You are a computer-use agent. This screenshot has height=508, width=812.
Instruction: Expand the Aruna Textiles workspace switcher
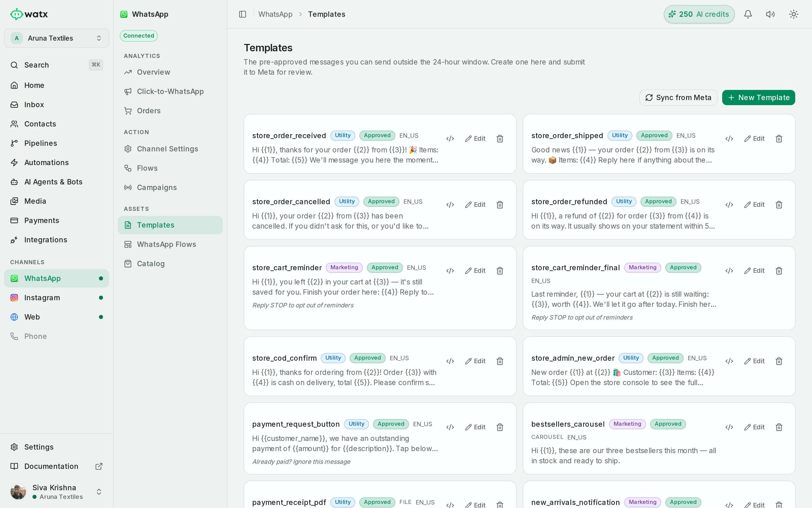pos(56,38)
